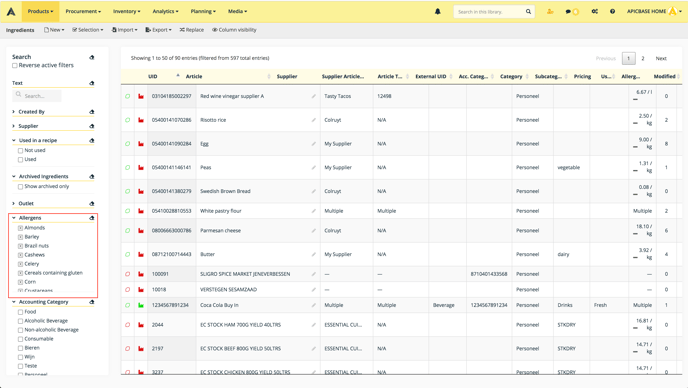Collapse the Archived ingredients section
The image size is (688, 388).
coord(14,176)
